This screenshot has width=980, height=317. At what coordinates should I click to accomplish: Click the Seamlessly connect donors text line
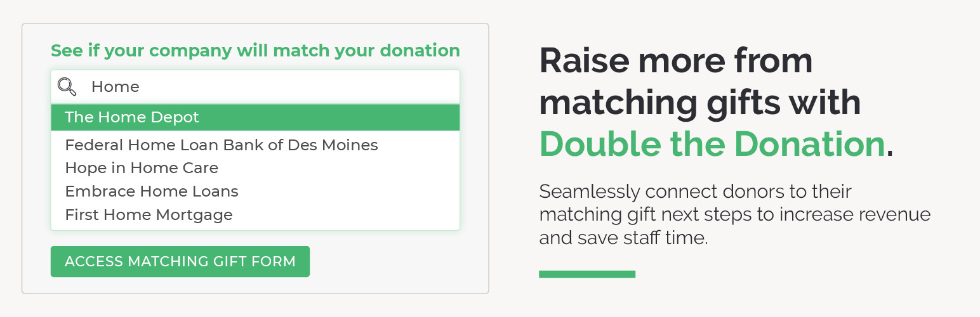[695, 191]
